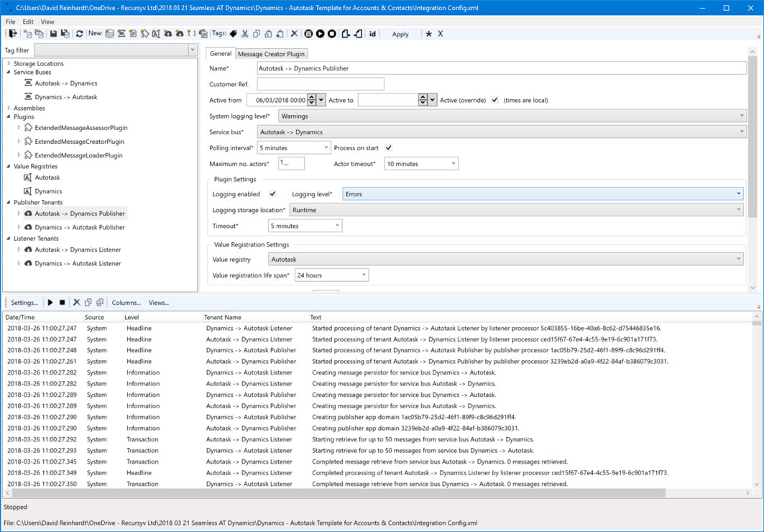Click the refresh arrows icon

point(80,34)
